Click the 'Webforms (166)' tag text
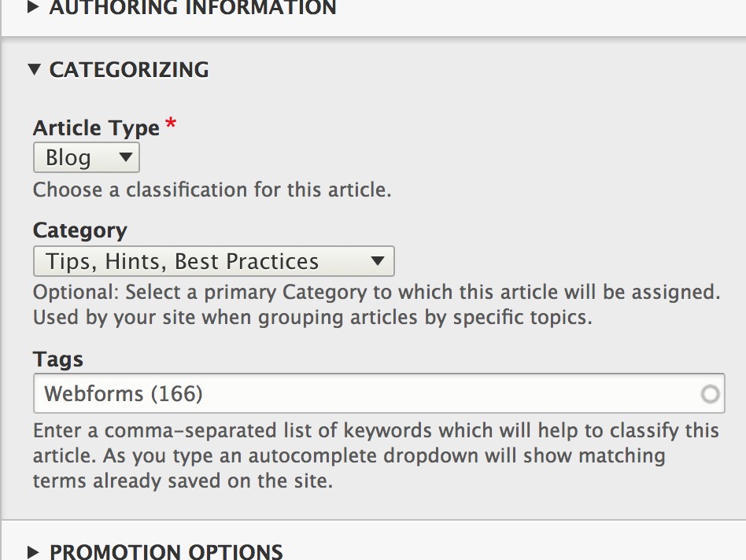The image size is (746, 560). click(x=124, y=393)
